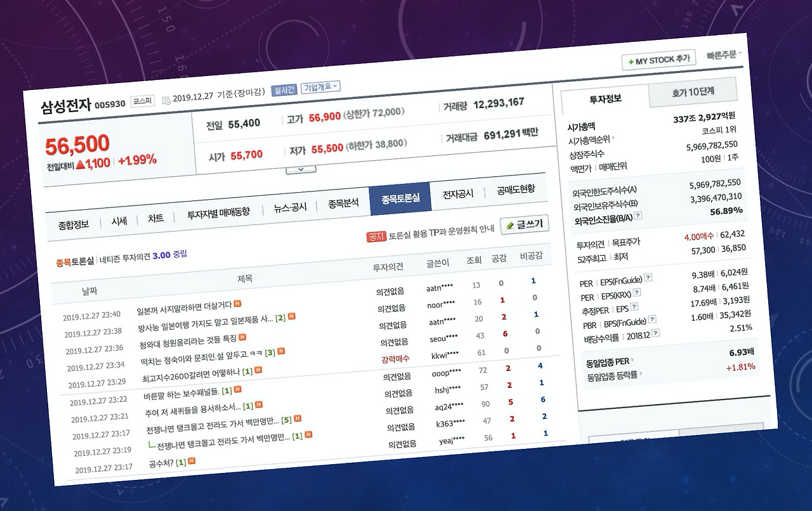Click the reply arrow icon before indented 전쟁나면 post
The height and width of the screenshot is (511, 812).
coord(152,446)
